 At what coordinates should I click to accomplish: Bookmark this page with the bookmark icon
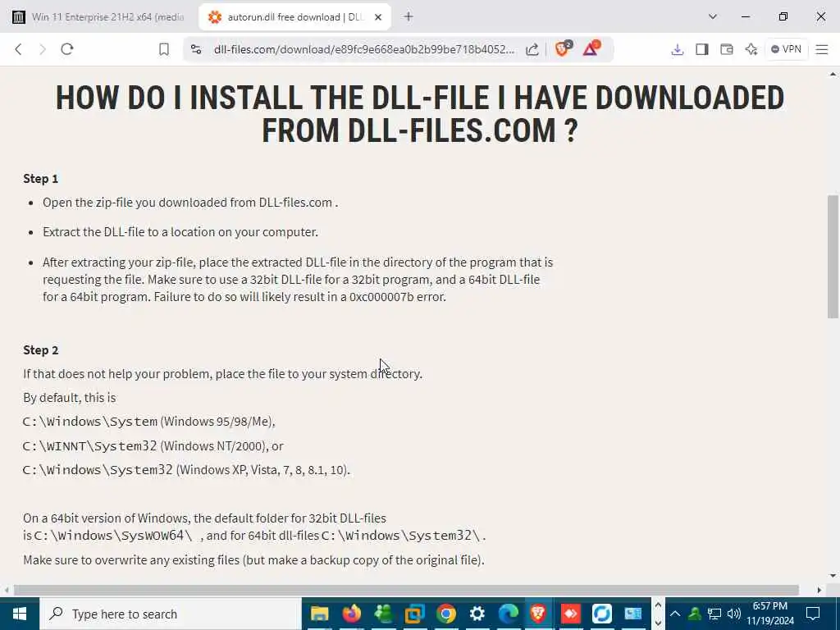(164, 49)
